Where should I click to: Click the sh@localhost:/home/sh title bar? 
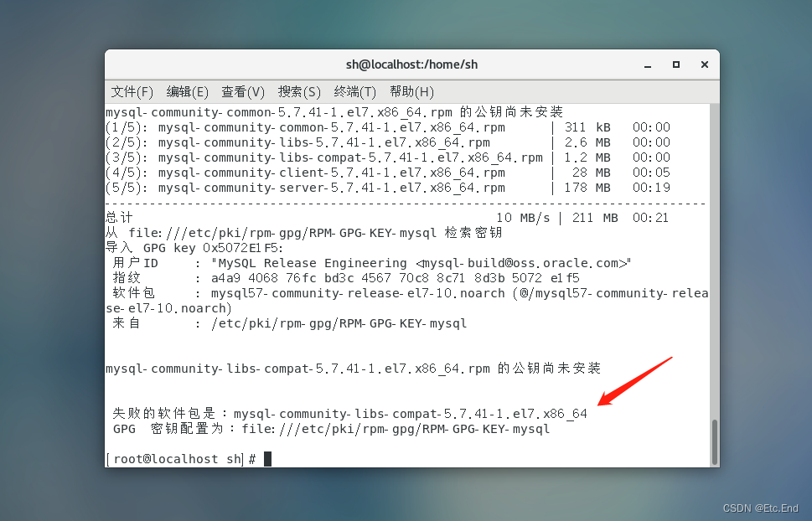(411, 64)
